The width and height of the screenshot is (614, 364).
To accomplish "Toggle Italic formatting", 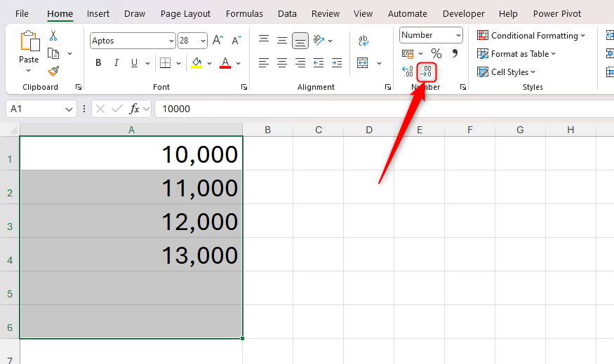I will [x=116, y=63].
